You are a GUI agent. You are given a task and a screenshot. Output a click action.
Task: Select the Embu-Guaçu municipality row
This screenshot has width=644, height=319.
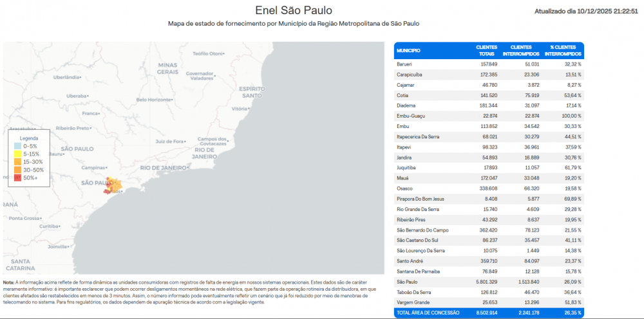488,116
